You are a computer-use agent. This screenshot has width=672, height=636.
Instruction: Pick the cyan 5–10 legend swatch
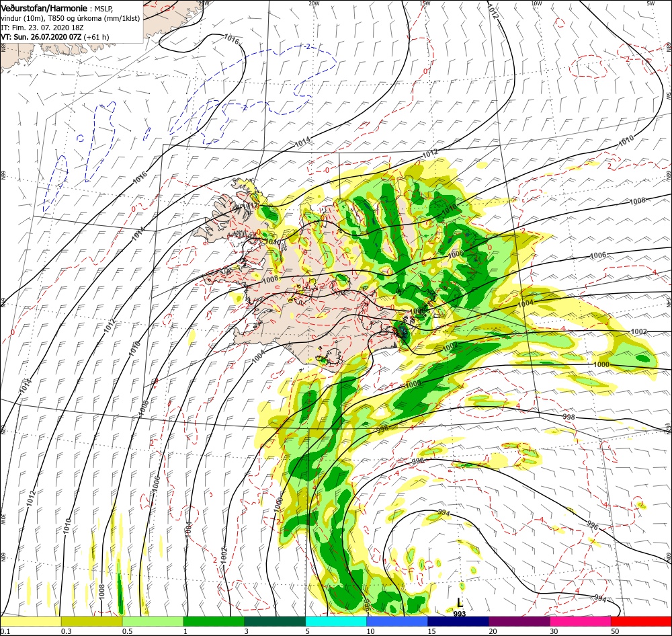tap(336, 621)
